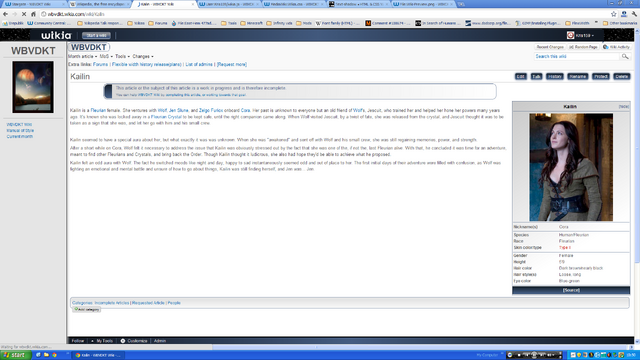Open Current month sidebar link
This screenshot has width=640, height=360.
(20, 136)
